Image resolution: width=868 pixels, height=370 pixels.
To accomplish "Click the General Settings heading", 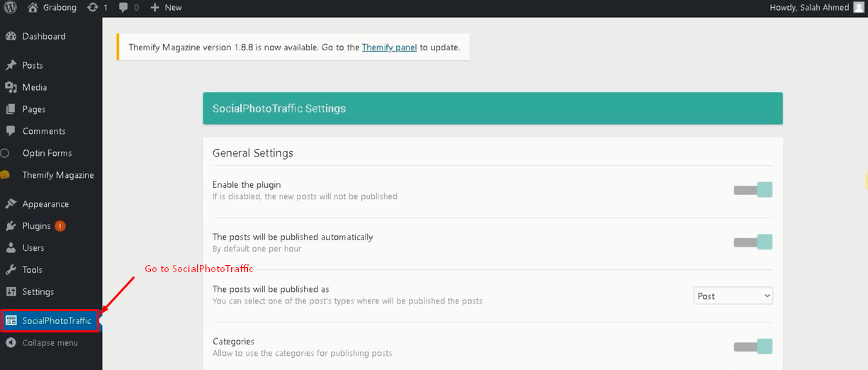I will (x=253, y=152).
